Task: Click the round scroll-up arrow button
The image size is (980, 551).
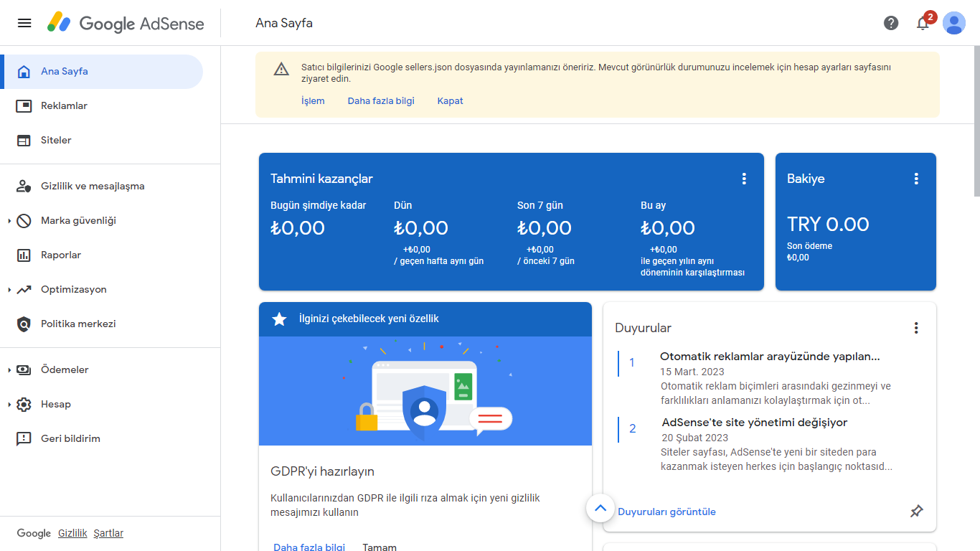Action: coord(600,509)
